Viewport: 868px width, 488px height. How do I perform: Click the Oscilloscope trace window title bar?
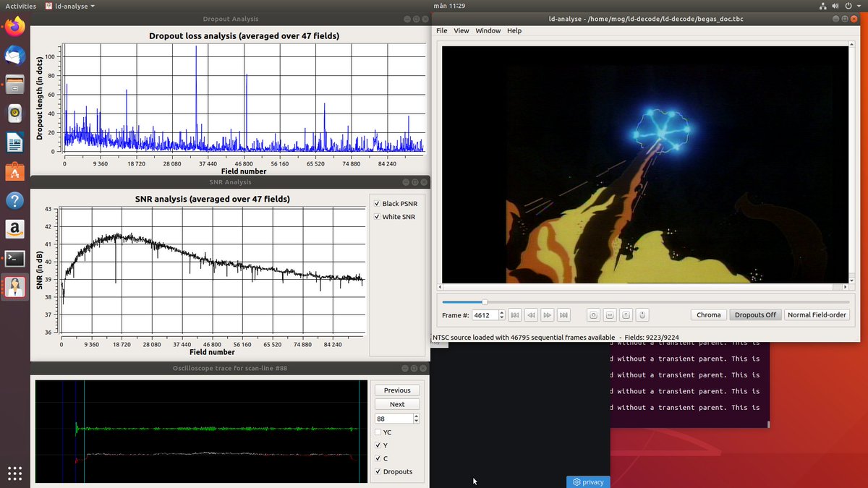coord(230,368)
